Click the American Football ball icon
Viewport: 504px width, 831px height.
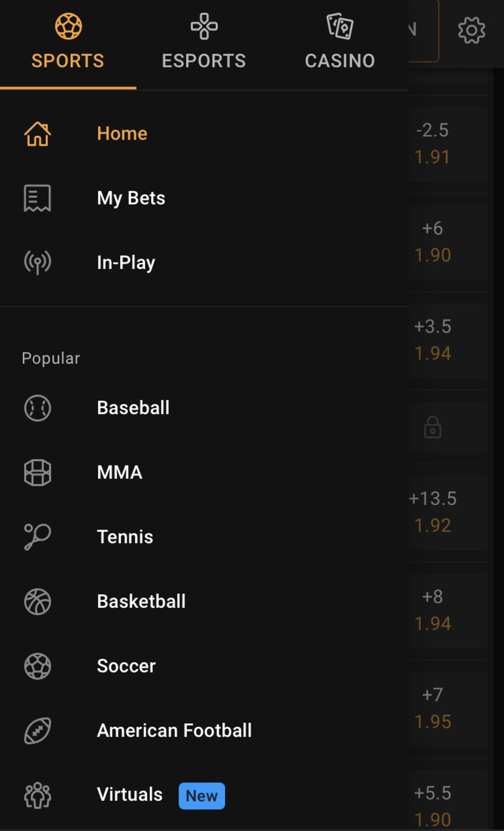coord(38,730)
